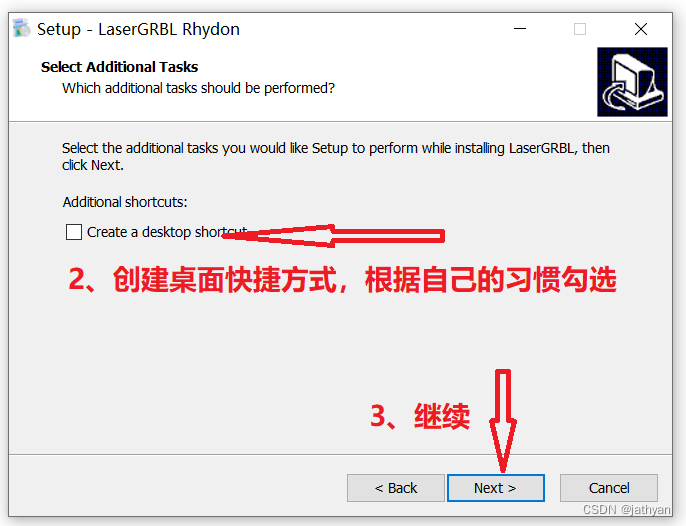Click the red horizontal arrow annotation
686x526 pixels.
333,236
